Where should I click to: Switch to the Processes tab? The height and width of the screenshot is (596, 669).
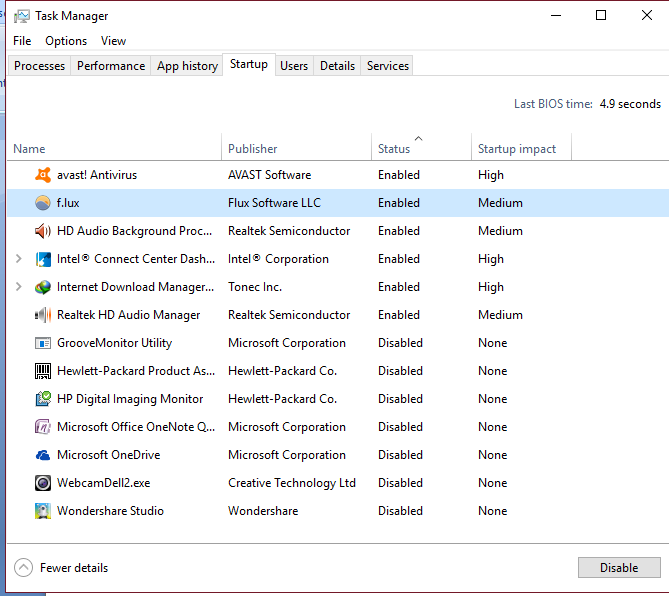[39, 66]
